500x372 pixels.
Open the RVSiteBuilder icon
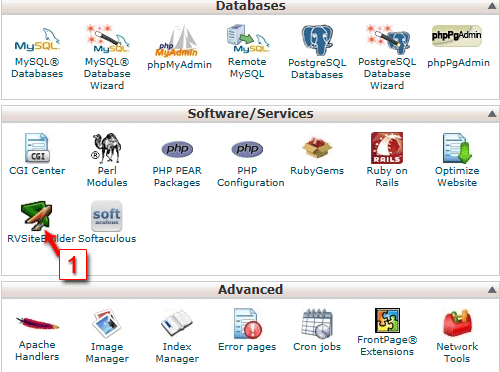(x=37, y=215)
